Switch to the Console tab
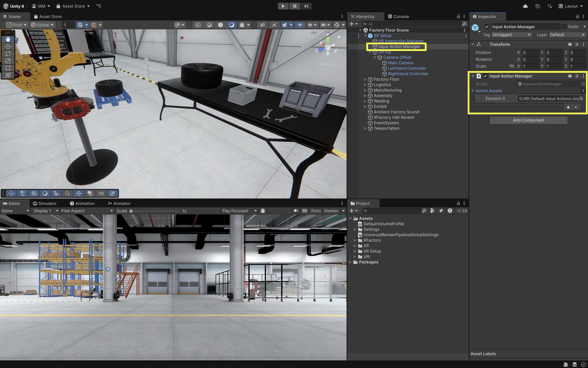 point(398,17)
